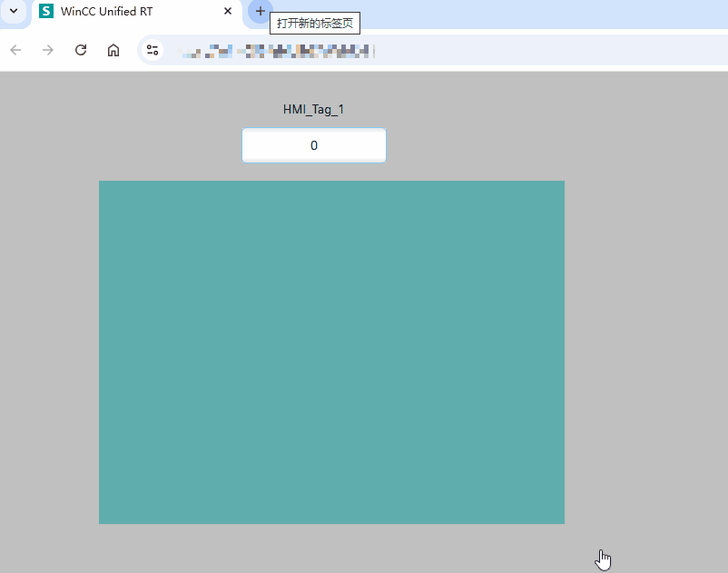Expand the tab search dropdown chevron
728x573 pixels.
pos(13,12)
